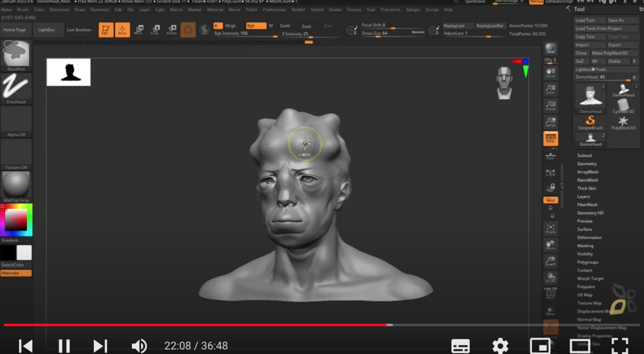
Task: Click the SwitchColor button
Action: click(x=16, y=265)
